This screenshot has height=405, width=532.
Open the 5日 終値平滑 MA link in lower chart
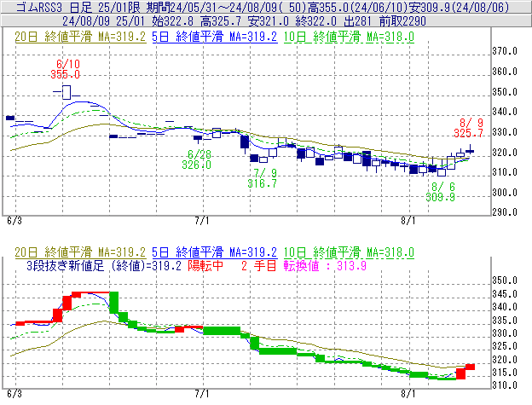[x=215, y=252]
